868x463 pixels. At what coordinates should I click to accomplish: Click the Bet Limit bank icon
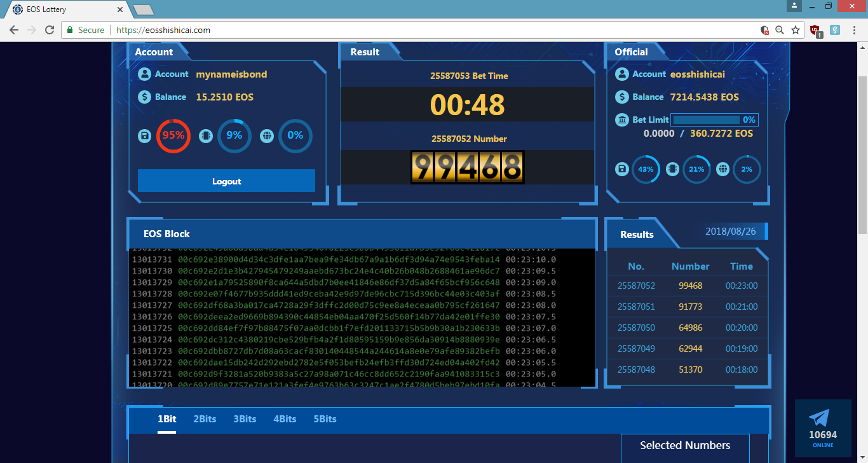coord(623,120)
